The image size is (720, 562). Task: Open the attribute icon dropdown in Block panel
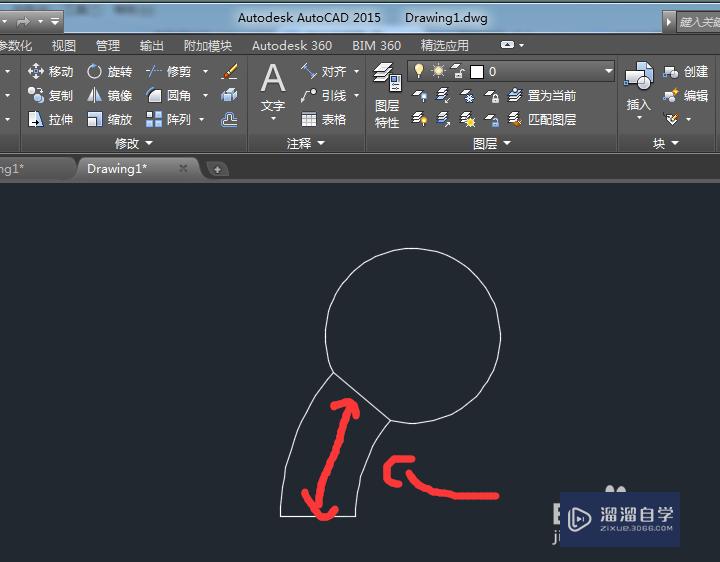tap(688, 119)
